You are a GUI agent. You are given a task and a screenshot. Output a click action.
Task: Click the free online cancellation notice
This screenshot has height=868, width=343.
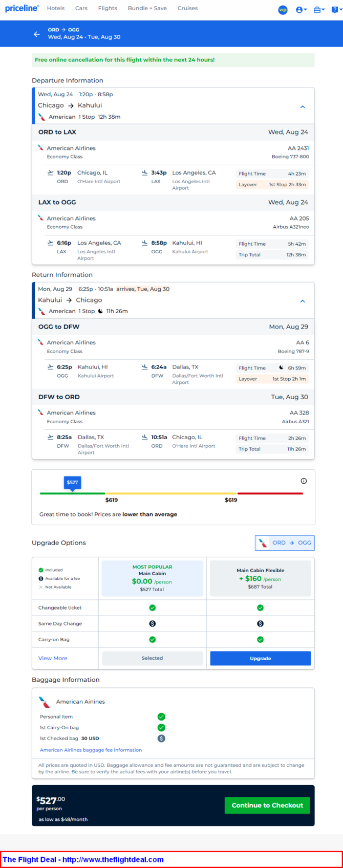pyautogui.click(x=173, y=60)
